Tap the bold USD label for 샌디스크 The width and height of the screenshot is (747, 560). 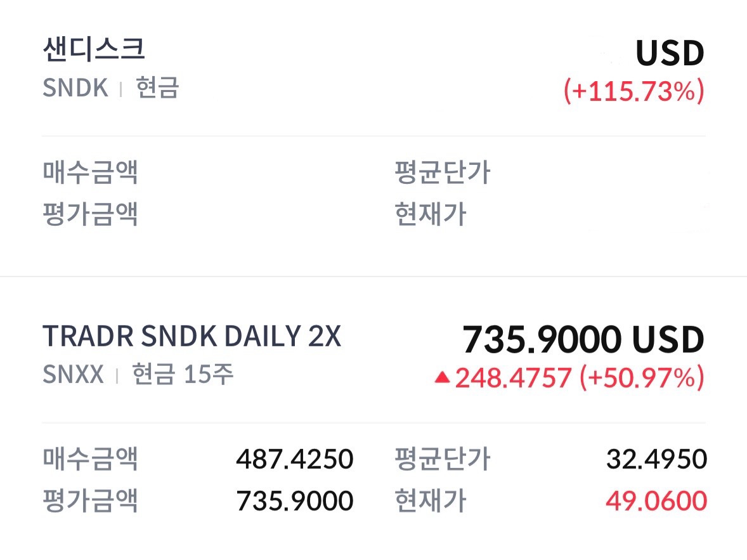670,53
